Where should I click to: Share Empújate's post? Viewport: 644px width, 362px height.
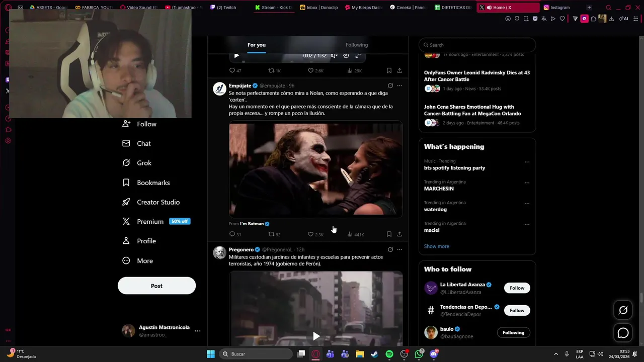(x=399, y=234)
